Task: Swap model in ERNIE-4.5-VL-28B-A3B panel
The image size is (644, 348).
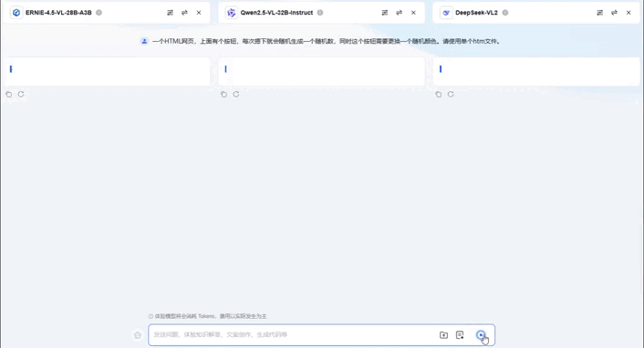Action: click(184, 13)
